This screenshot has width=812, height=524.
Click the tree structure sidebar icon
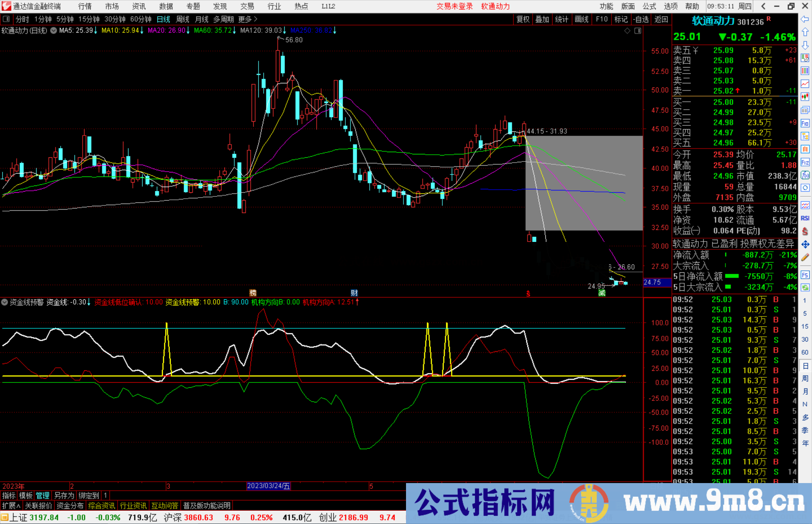click(x=805, y=136)
